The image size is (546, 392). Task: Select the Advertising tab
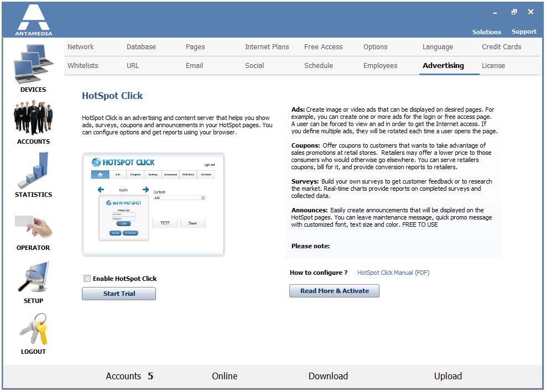click(x=443, y=65)
